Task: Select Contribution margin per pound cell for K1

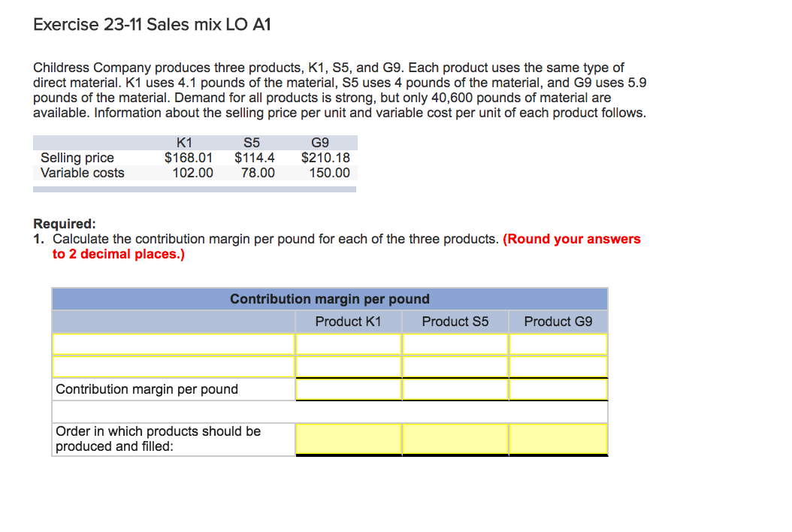Action: coord(349,389)
